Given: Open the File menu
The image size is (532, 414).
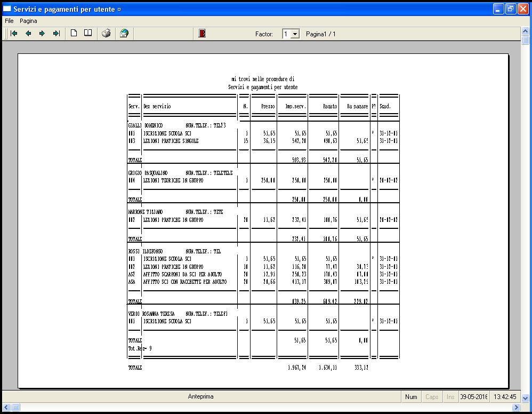Looking at the screenshot, I should click(9, 21).
